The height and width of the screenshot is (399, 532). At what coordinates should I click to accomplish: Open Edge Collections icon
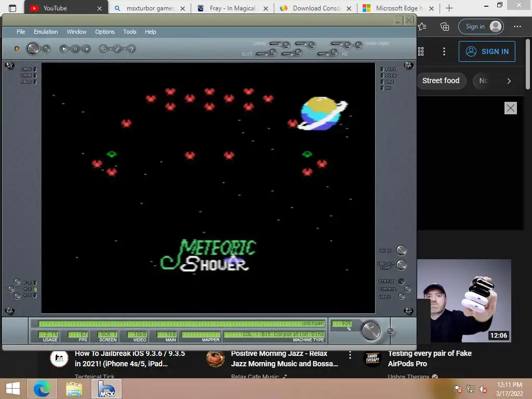tap(445, 26)
